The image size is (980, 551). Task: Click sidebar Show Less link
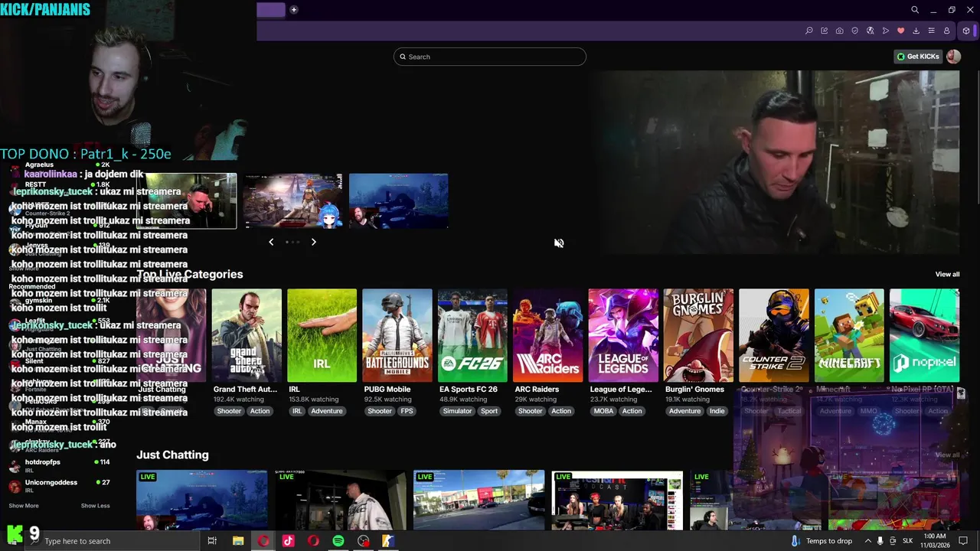[96, 506]
